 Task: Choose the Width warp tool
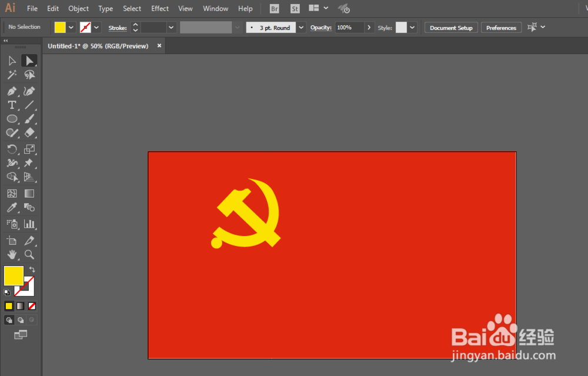pos(12,163)
